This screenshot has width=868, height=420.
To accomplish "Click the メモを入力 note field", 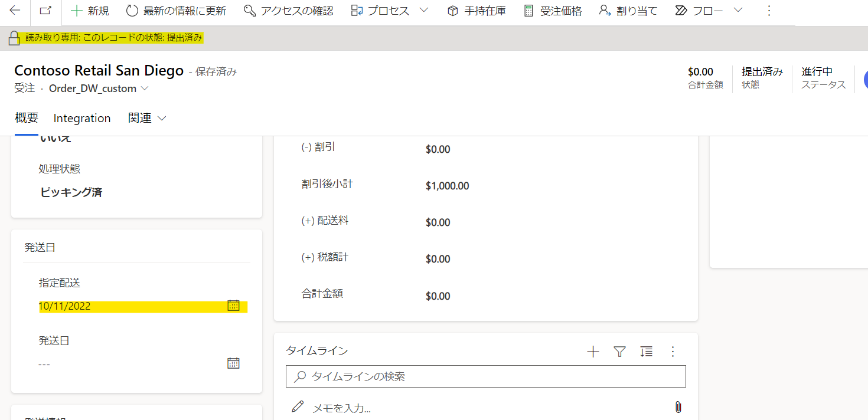I will point(341,408).
